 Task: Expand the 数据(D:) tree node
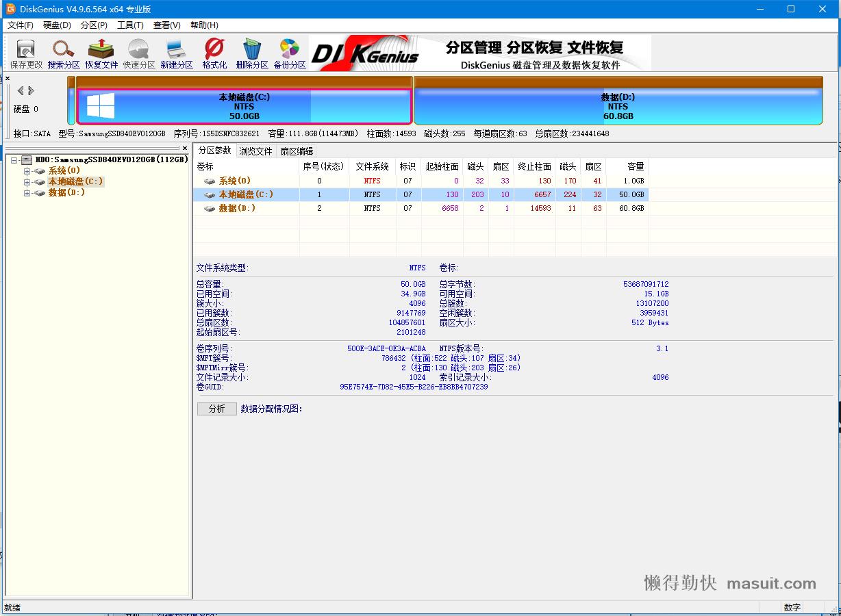coord(27,193)
